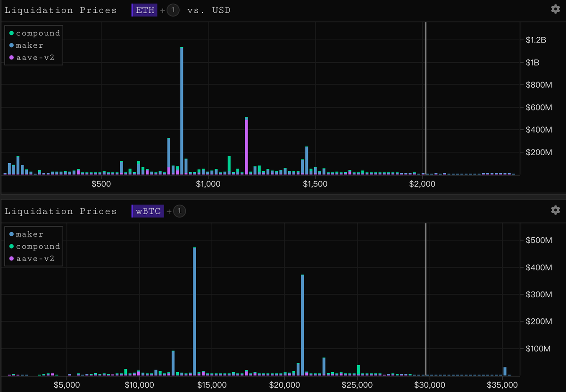Viewport: 566px width, 392px height.
Task: Open the +1 badge next to wBTC
Action: pyautogui.click(x=180, y=211)
